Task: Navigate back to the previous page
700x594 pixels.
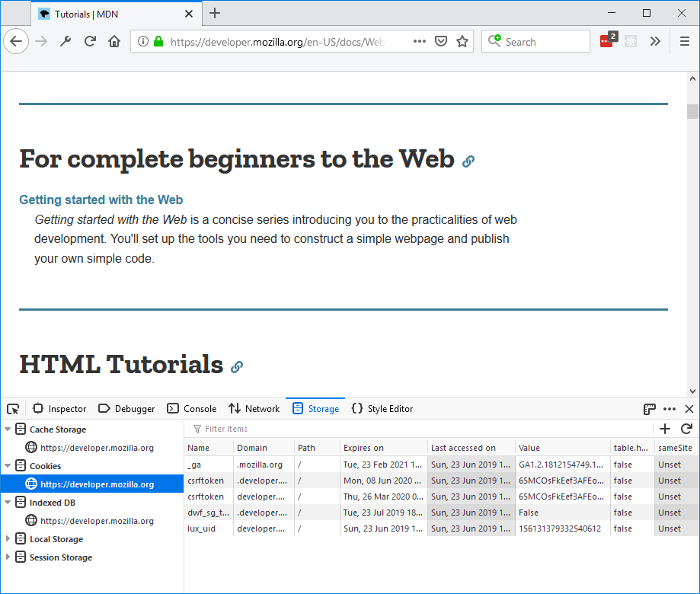Action: coord(16,41)
